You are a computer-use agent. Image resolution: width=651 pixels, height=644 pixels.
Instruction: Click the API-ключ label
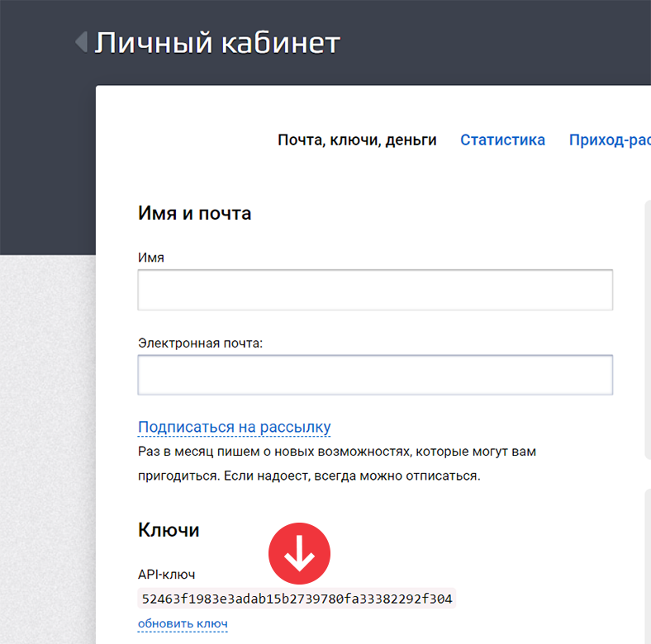tap(167, 575)
